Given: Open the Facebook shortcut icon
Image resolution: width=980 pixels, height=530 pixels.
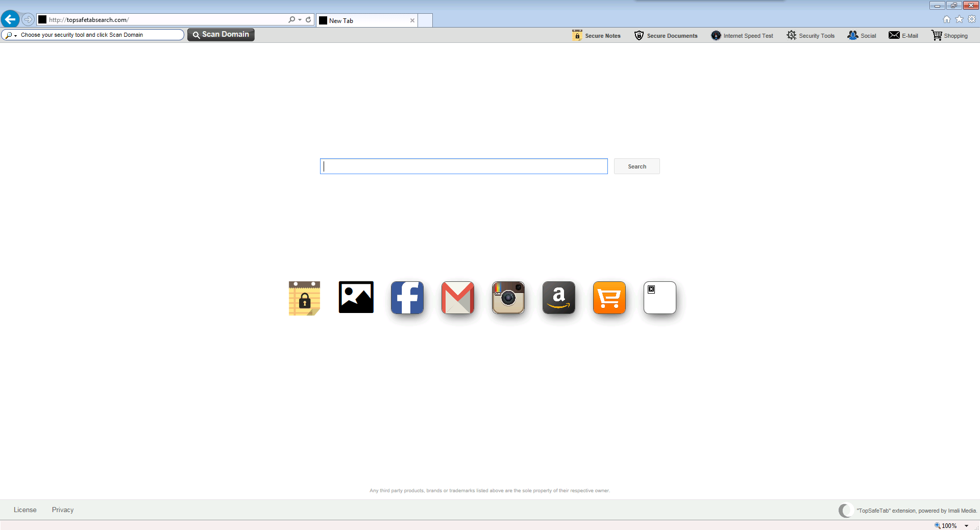Looking at the screenshot, I should 407,298.
